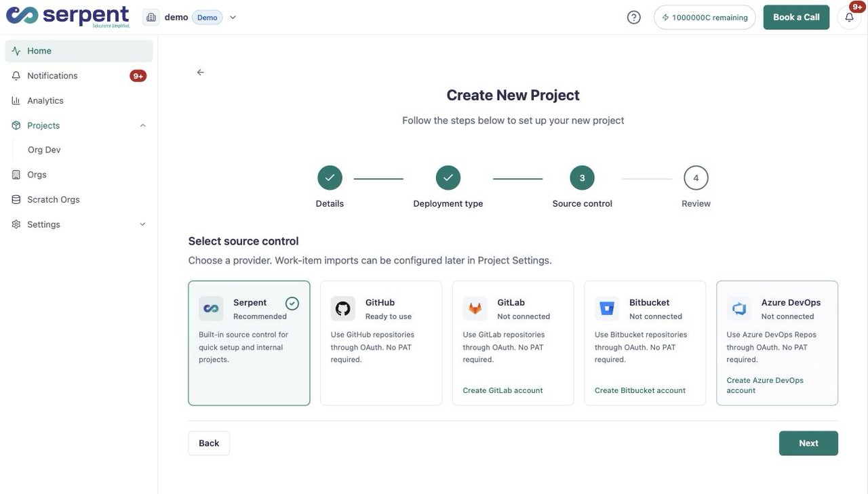
Task: Open the Org Dev project
Action: [x=44, y=150]
